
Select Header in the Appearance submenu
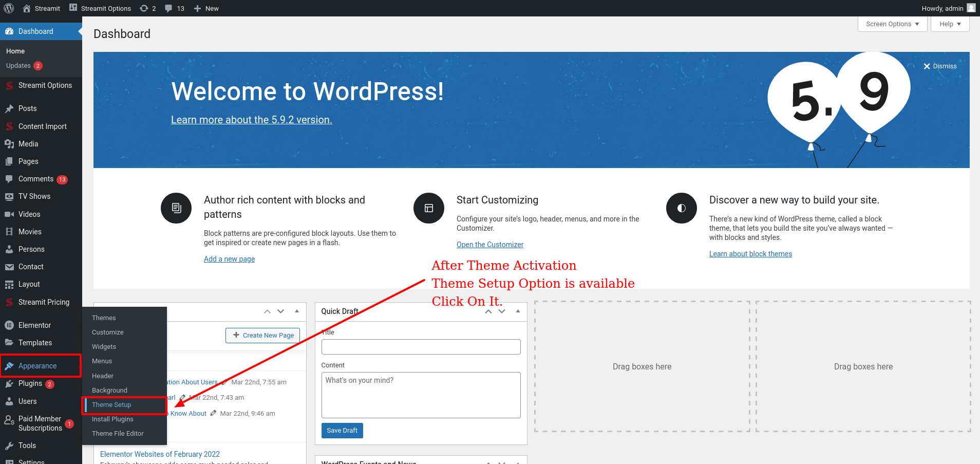(x=124, y=376)
